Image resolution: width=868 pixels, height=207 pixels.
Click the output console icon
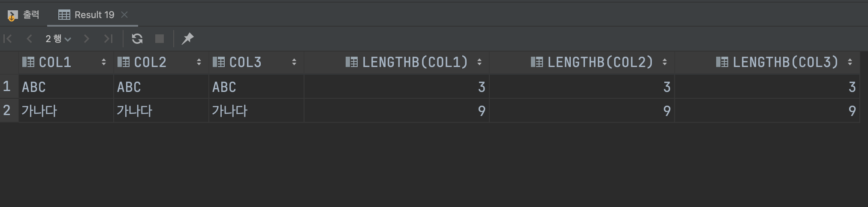pyautogui.click(x=12, y=16)
